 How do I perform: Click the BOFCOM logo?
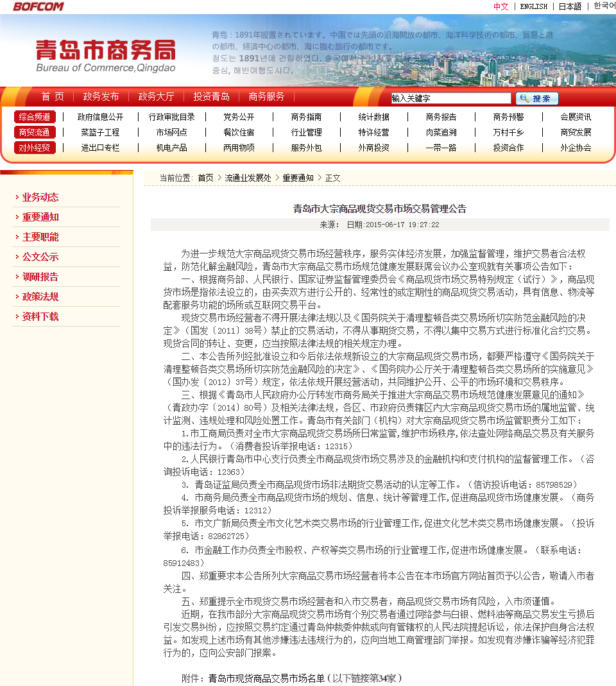coord(38,6)
